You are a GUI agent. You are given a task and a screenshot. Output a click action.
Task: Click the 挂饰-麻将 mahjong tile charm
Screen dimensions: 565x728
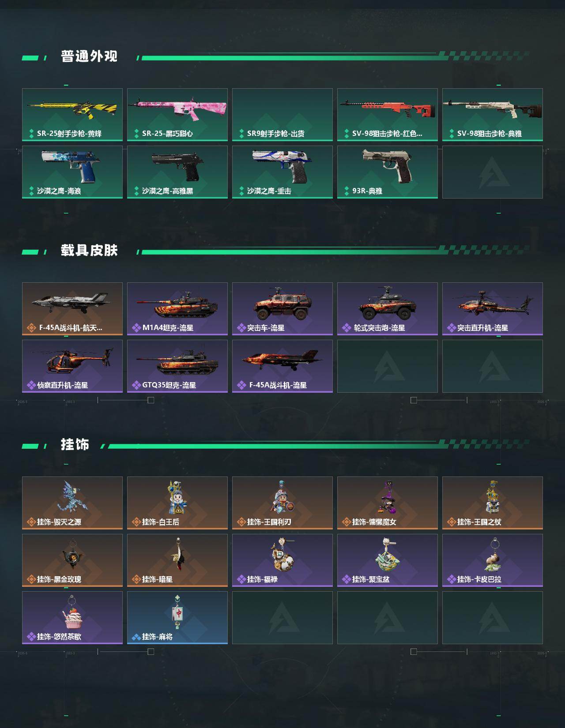tap(177, 618)
